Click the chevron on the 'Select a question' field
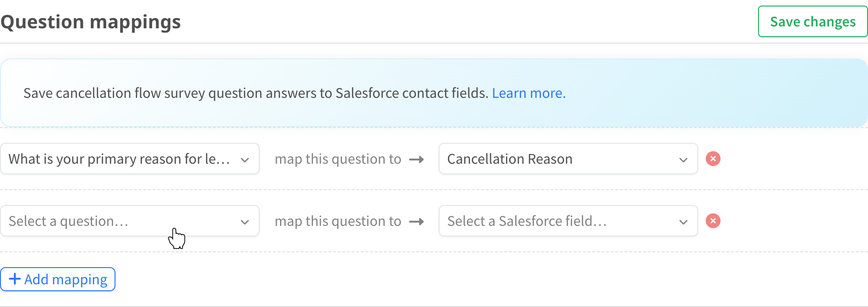 [x=245, y=221]
